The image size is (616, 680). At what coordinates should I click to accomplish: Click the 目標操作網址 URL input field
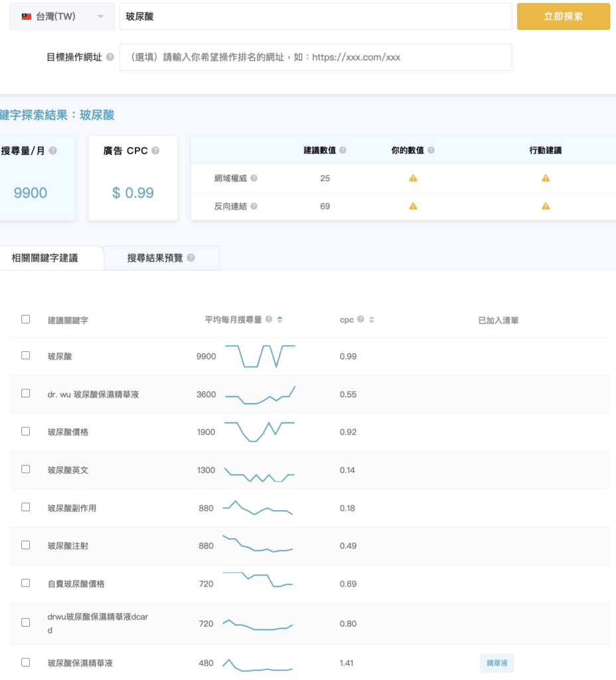tap(315, 57)
